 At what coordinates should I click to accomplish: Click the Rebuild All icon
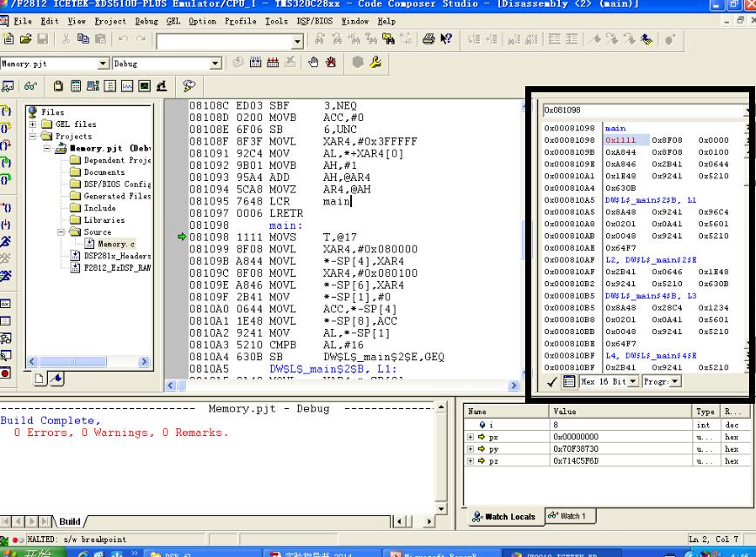[x=273, y=63]
